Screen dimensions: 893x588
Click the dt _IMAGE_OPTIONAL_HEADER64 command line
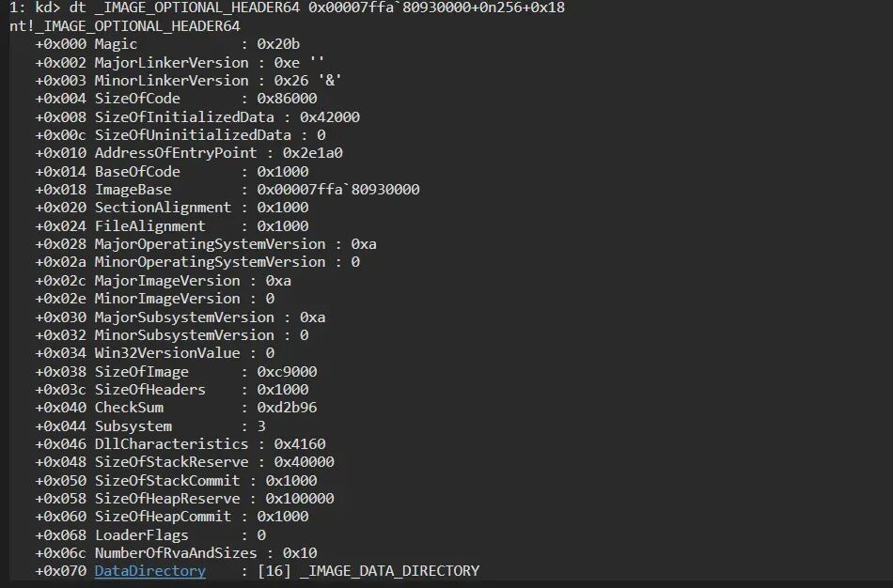click(287, 8)
